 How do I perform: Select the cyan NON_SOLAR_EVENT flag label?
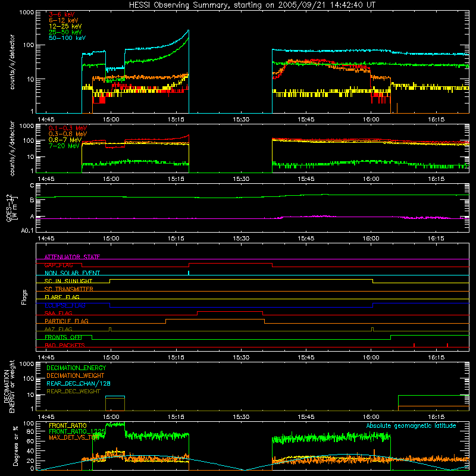point(72,273)
